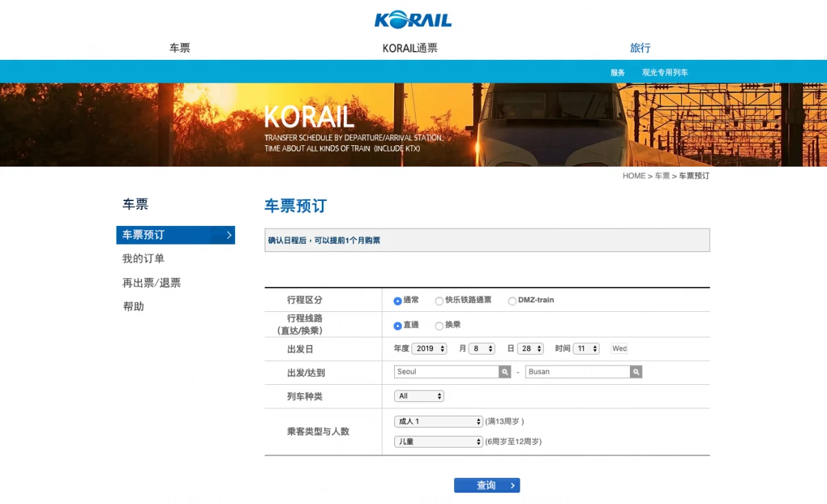Open 旅行 top navigation menu

pyautogui.click(x=640, y=48)
